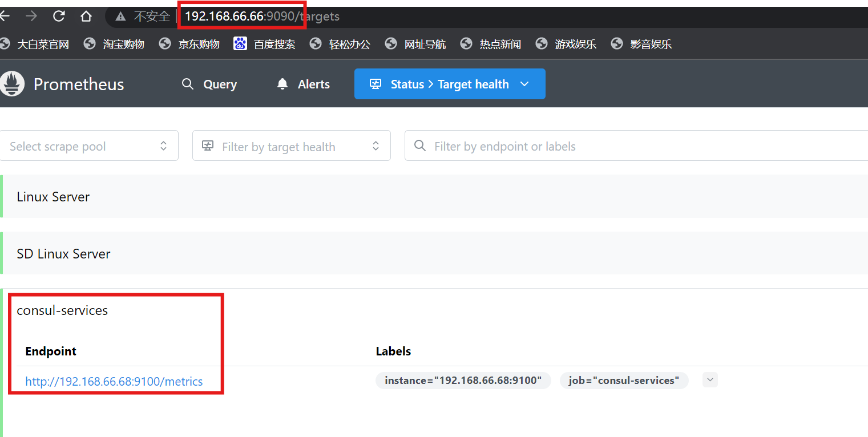This screenshot has width=868, height=437.
Task: Expand the SD Linux Server scrape pool
Action: pyautogui.click(x=434, y=253)
